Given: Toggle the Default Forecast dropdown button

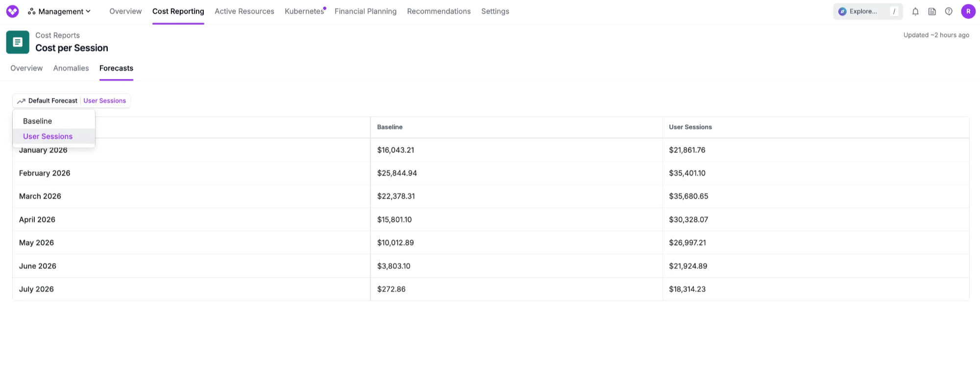Looking at the screenshot, I should pyautogui.click(x=72, y=101).
